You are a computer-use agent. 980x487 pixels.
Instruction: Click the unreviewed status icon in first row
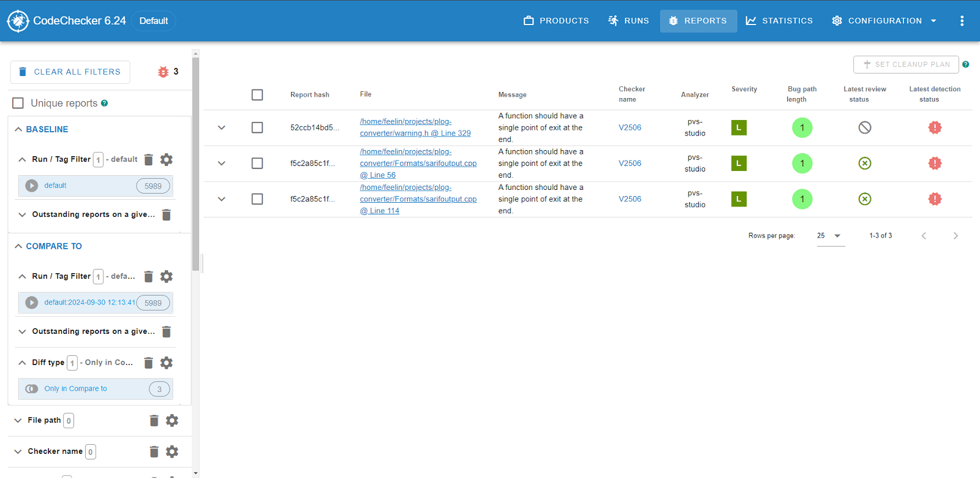[x=864, y=127]
